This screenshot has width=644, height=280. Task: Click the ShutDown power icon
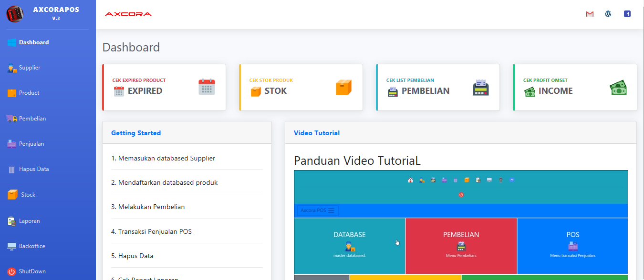click(12, 272)
